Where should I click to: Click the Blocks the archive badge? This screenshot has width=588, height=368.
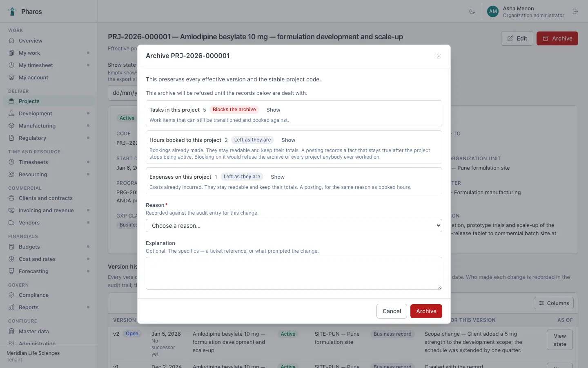tap(234, 110)
